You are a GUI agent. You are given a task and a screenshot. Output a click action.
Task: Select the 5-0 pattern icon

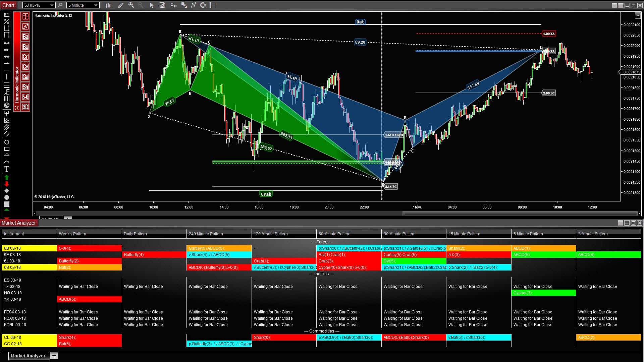tap(25, 97)
